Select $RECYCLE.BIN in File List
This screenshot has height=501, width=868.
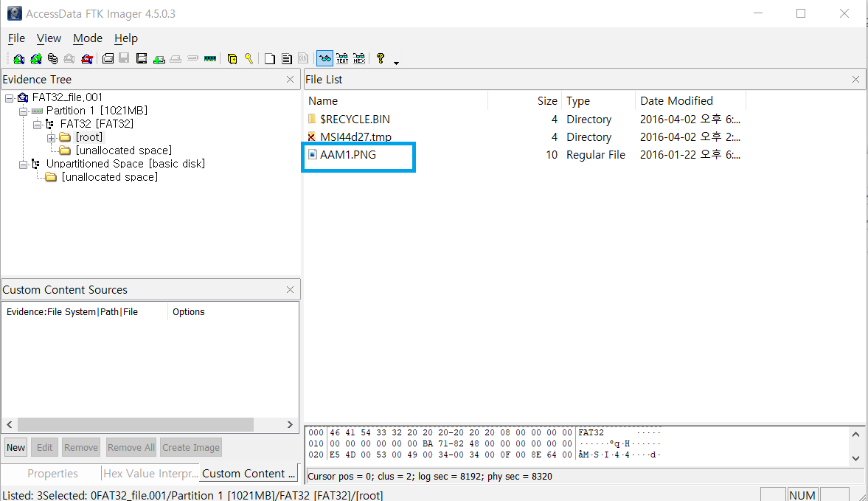355,120
